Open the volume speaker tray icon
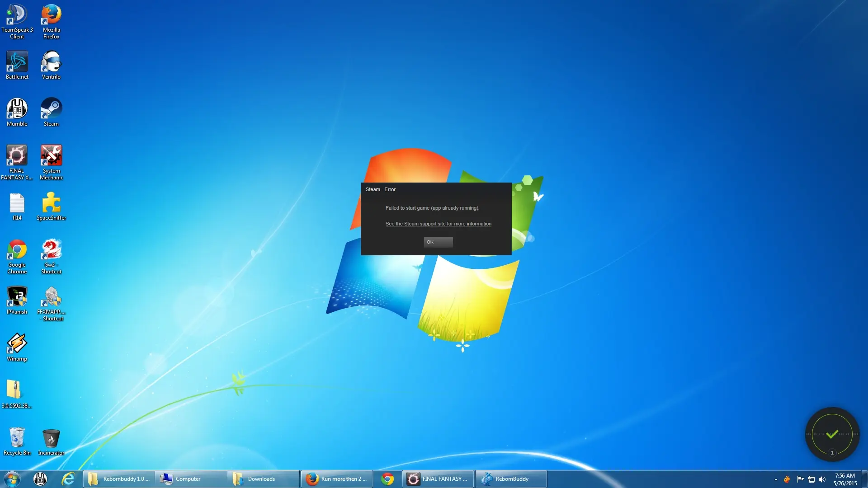 click(822, 479)
